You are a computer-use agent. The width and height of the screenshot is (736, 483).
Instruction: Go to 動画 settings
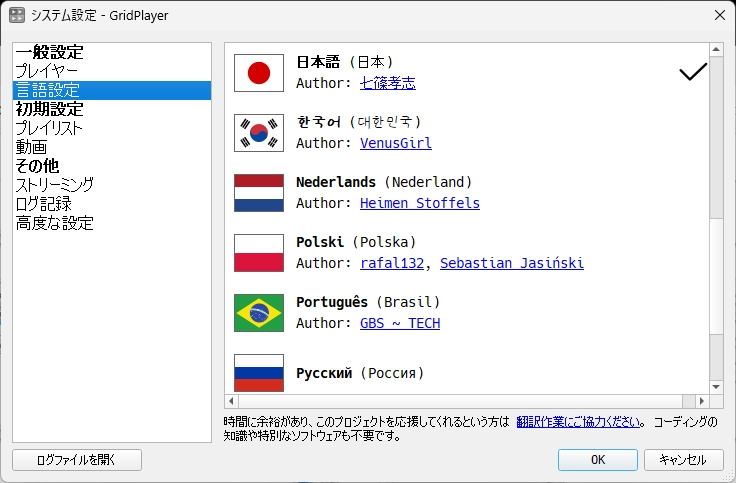point(31,147)
